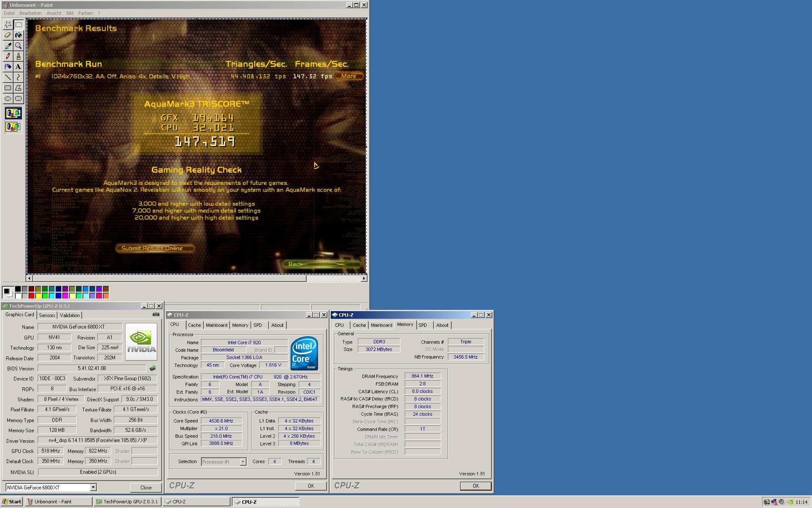Image resolution: width=812 pixels, height=508 pixels.
Task: Choose the straight Line tool
Action: click(8, 77)
